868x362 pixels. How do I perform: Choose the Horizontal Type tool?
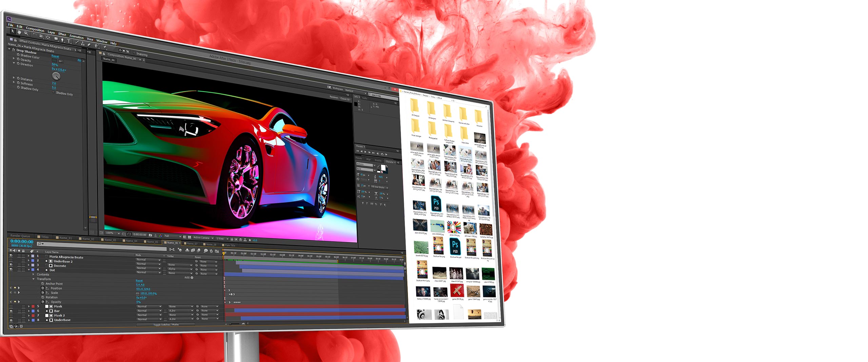[69, 41]
